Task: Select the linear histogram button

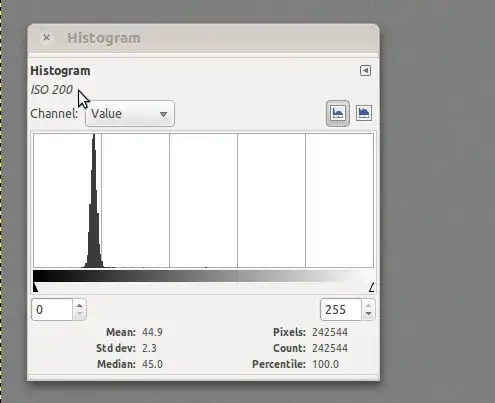Action: point(338,113)
